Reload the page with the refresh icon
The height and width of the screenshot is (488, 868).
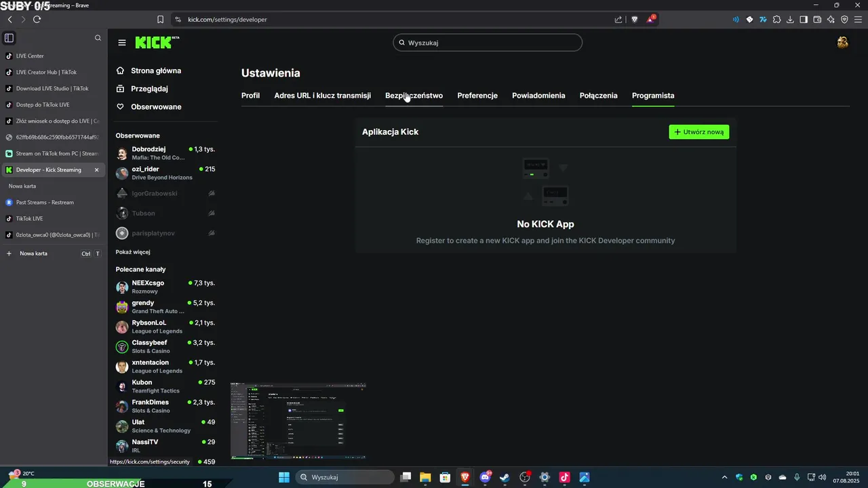pos(37,19)
